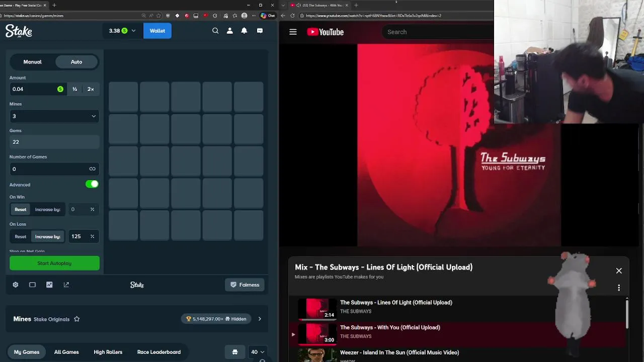
Task: Switch to Manual betting mode
Action: (32, 62)
